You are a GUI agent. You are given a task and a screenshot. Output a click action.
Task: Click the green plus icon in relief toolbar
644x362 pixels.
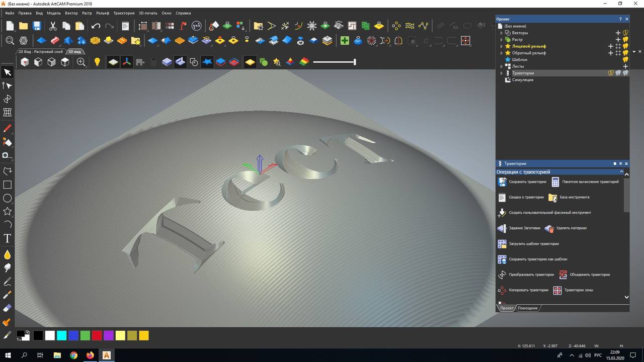pos(345,41)
